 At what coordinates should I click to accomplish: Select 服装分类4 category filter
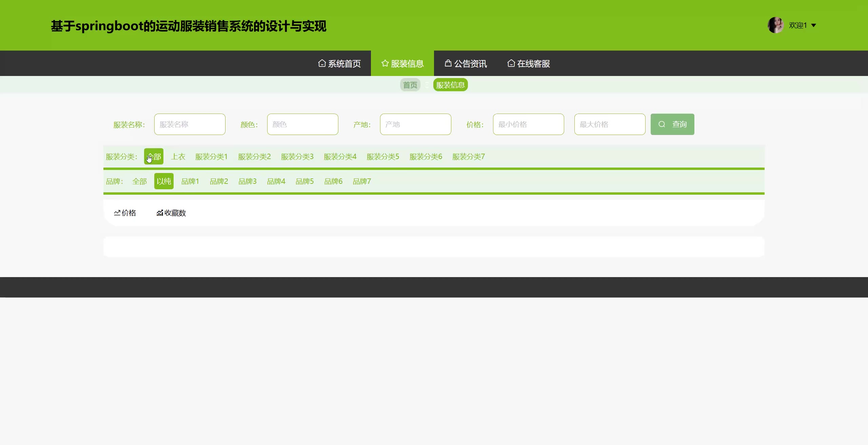coord(340,157)
